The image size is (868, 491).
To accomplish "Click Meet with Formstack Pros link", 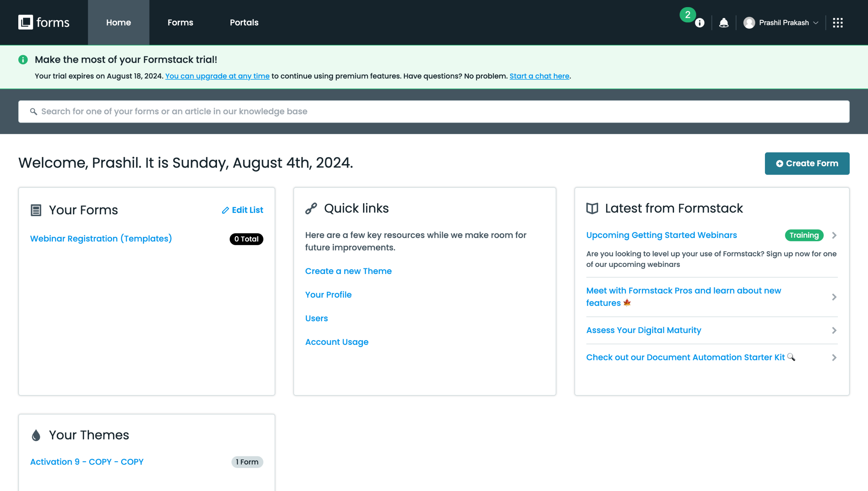I will pyautogui.click(x=684, y=297).
